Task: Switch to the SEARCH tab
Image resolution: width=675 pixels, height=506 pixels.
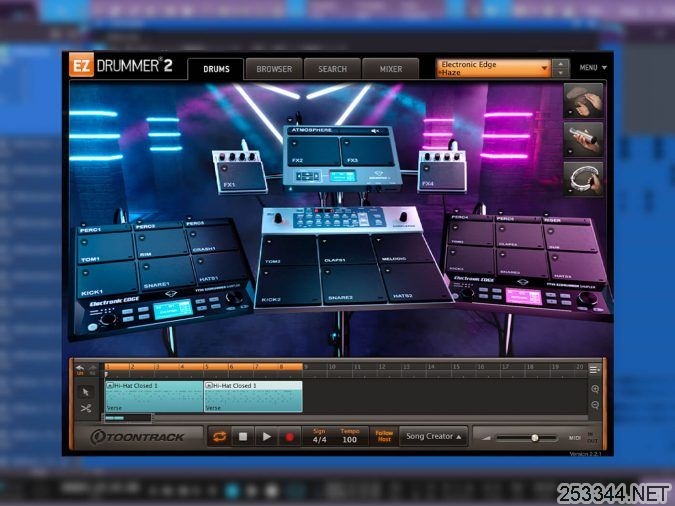Action: (332, 69)
